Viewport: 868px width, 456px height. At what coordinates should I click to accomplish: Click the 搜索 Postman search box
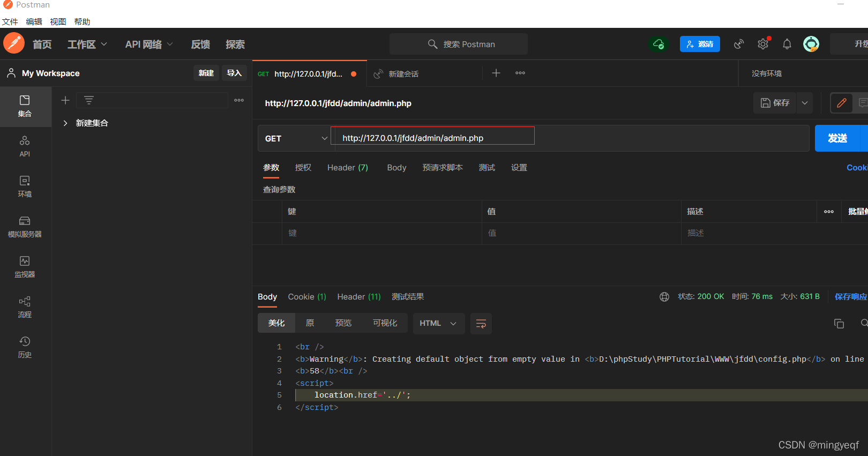459,44
